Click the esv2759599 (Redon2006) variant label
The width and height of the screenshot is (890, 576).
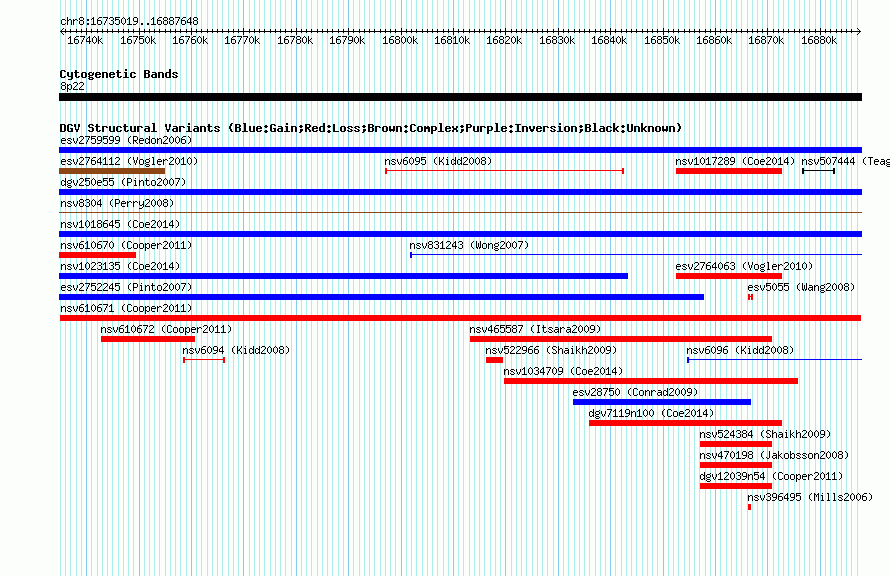[x=126, y=140]
